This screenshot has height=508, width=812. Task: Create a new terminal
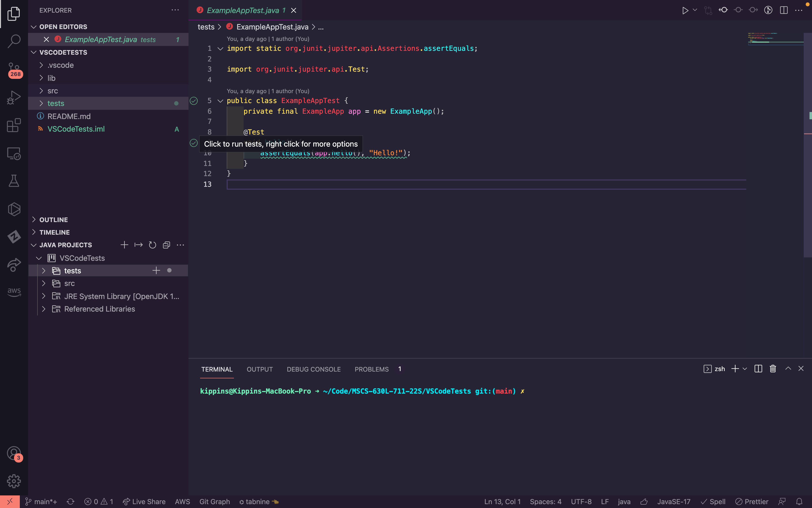(x=735, y=369)
